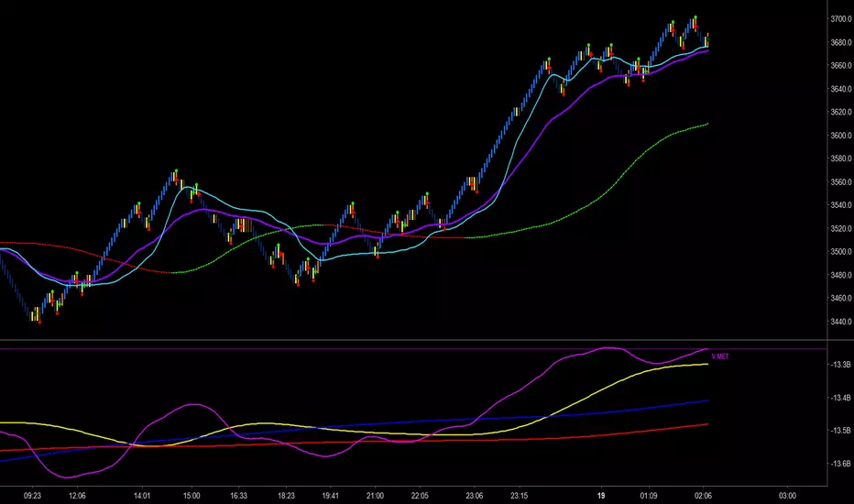Click the 01:09 time axis label
Viewport: 854px width, 504px height.
[x=648, y=496]
